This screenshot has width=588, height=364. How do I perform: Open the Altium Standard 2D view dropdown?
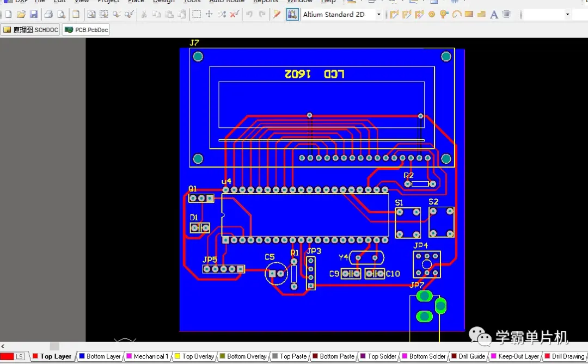point(379,15)
